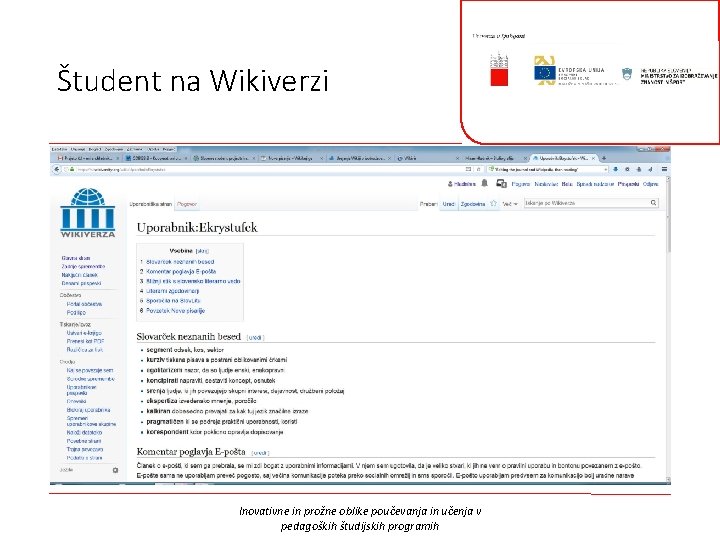Open Portal občestva in the sidebar
This screenshot has width=720, height=540.
(84, 304)
